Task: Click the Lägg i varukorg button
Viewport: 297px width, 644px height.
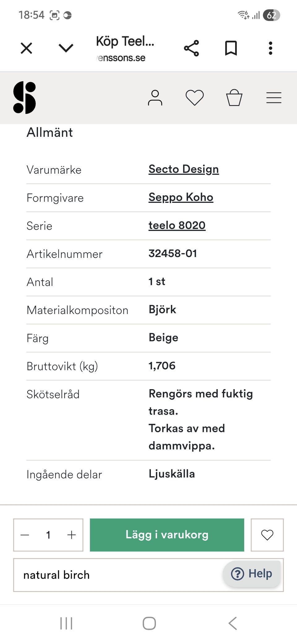Action: [167, 535]
